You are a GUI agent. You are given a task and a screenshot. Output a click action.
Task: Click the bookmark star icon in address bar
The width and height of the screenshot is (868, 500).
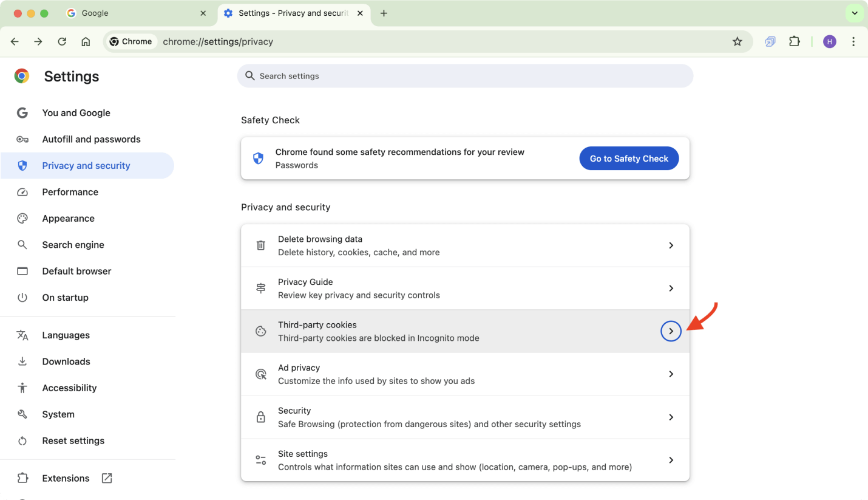pyautogui.click(x=737, y=42)
